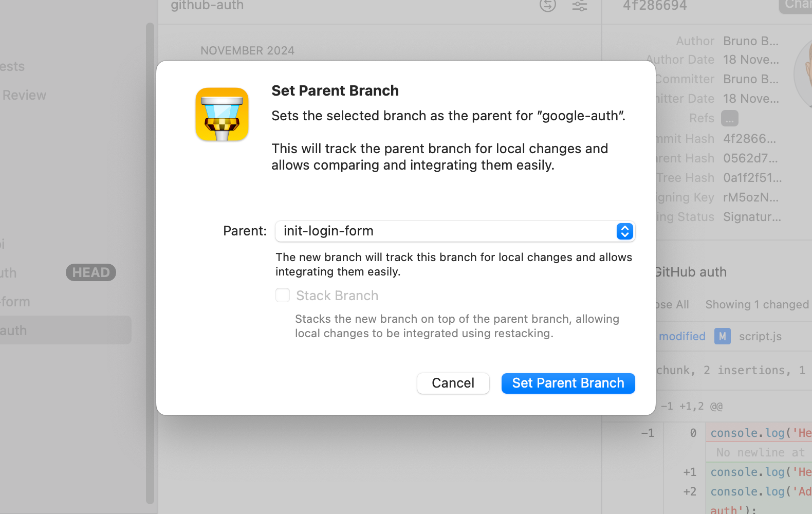
Task: Click the Set Parent Branch button
Action: tap(568, 383)
